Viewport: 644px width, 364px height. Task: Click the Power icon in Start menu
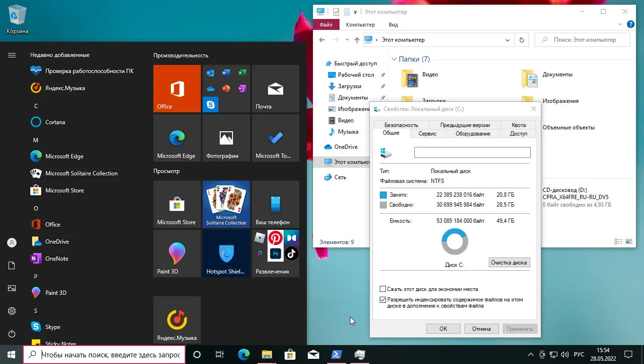tap(12, 334)
